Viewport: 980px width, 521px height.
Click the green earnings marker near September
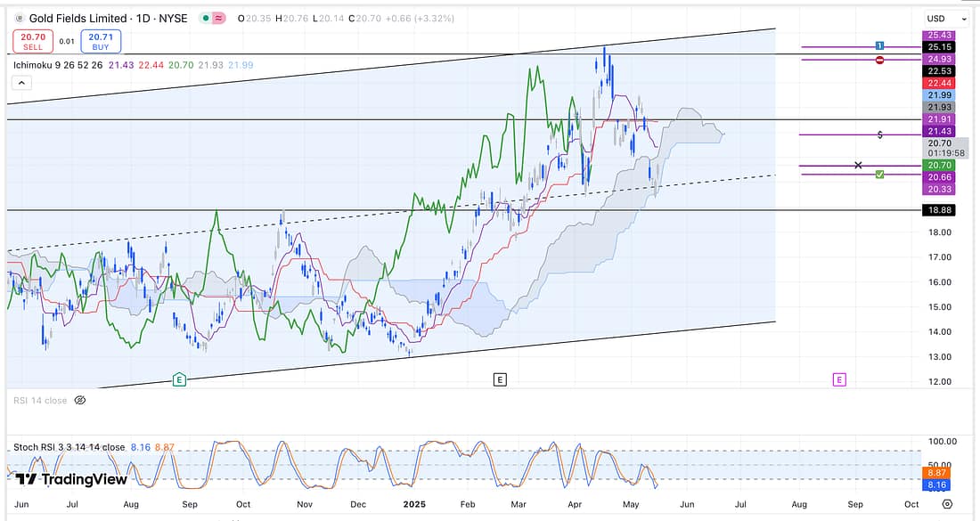179,379
